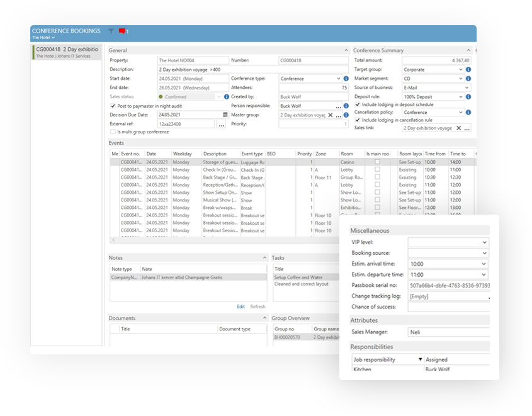This screenshot has height=416, width=532.
Task: Open Conference type dropdown
Action: pos(338,78)
